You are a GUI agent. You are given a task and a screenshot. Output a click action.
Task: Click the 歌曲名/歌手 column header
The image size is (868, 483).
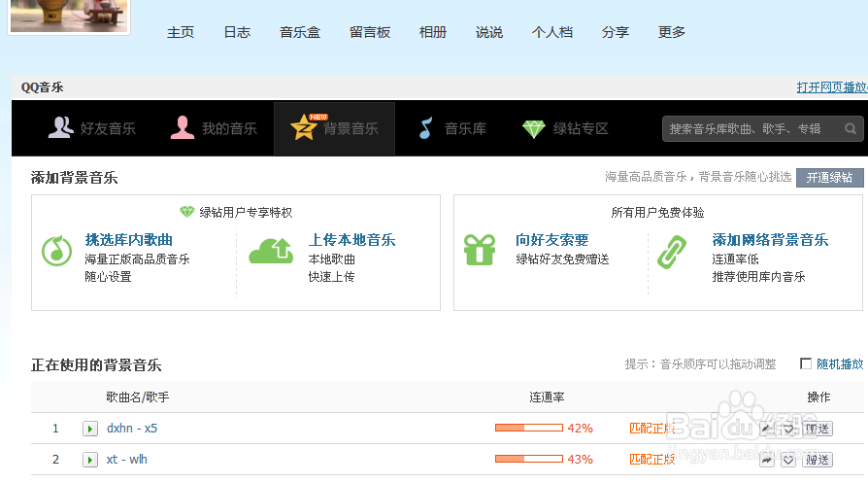[x=137, y=397]
